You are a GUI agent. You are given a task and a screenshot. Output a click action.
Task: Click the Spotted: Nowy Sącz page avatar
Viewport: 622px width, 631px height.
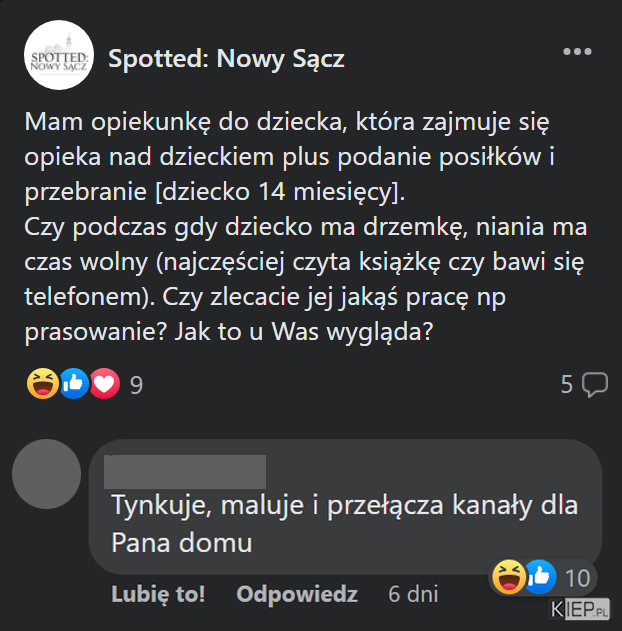pos(59,55)
